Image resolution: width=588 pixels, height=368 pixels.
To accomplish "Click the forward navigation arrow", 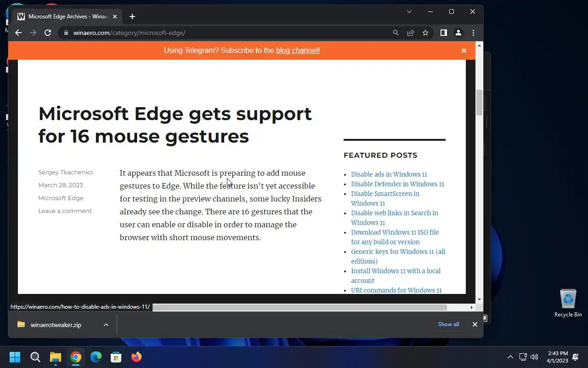I will point(33,33).
